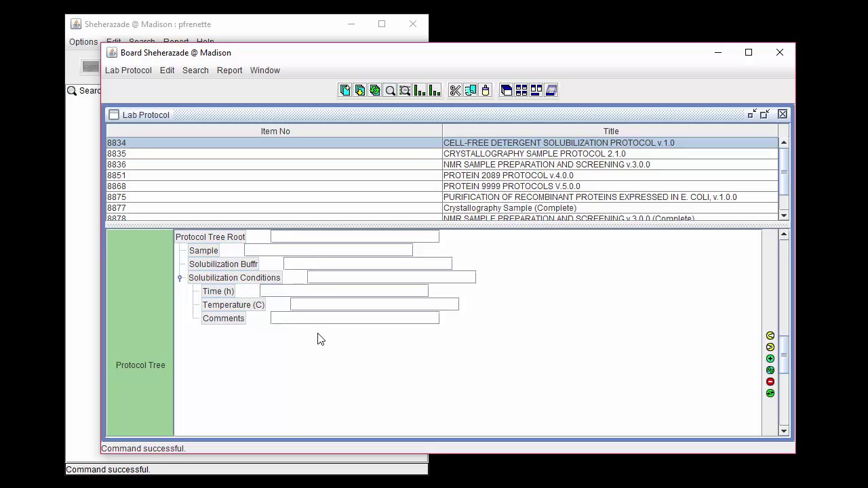868x488 pixels.
Task: Click item number 8835 cell
Action: [275, 154]
